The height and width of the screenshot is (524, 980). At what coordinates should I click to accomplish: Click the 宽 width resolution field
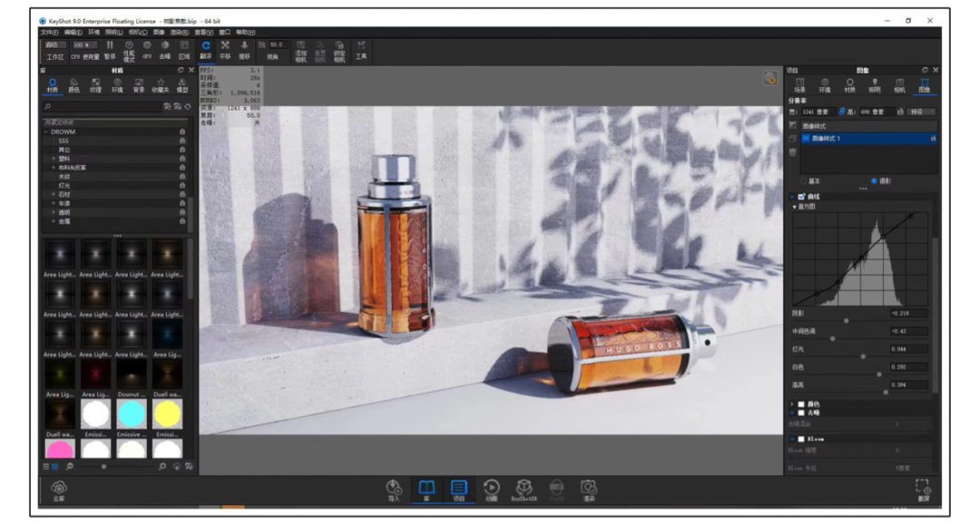[x=818, y=112]
